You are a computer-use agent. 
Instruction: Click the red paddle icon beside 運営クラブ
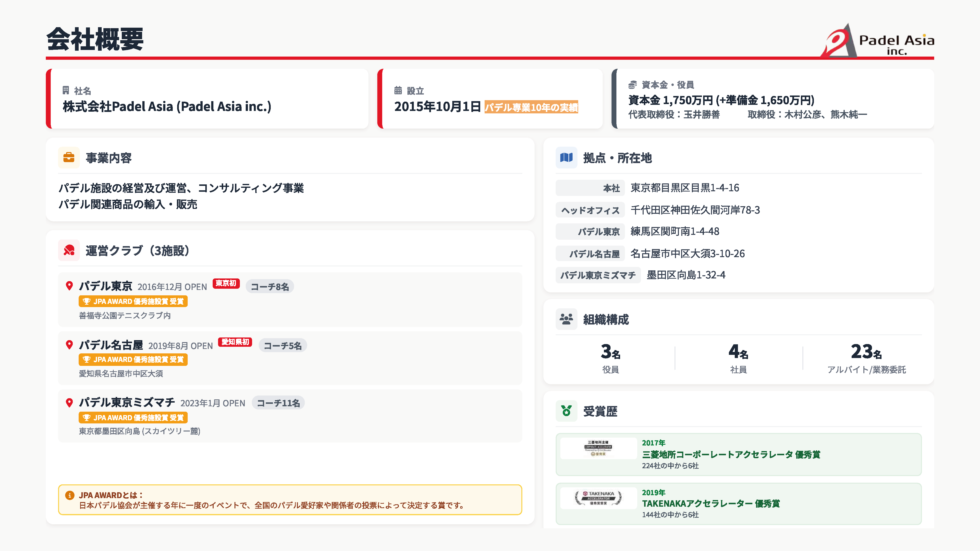[x=69, y=250]
